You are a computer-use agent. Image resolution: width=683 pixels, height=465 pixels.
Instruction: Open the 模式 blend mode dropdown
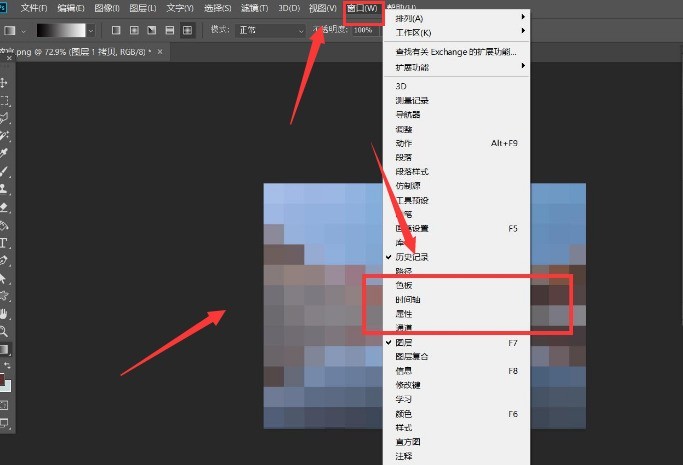(x=270, y=30)
